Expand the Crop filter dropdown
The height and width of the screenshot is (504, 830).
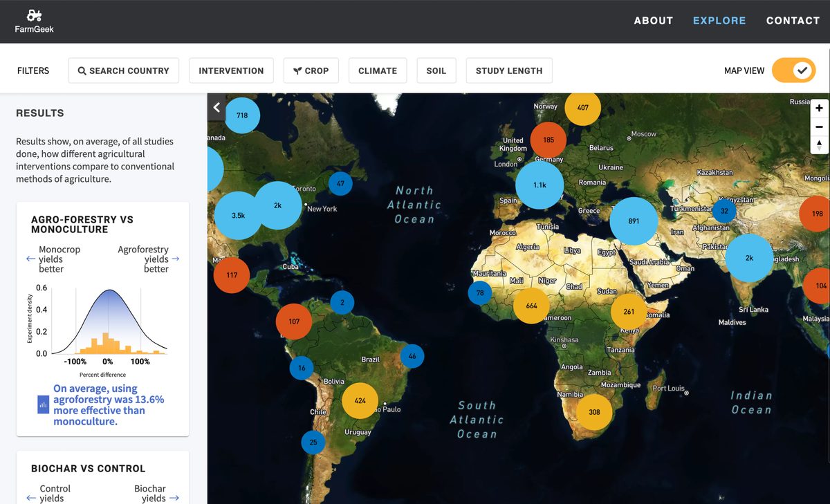point(311,71)
